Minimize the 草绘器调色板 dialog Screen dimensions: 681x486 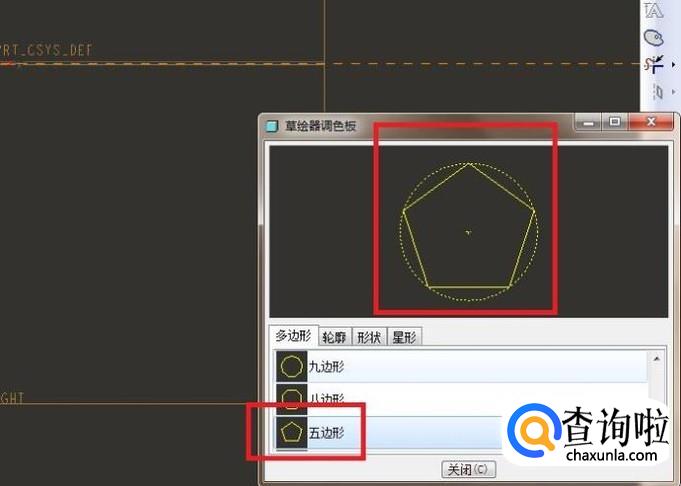pyautogui.click(x=588, y=122)
